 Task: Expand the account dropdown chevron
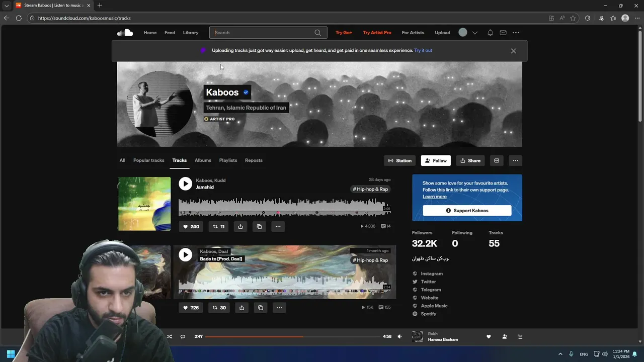(474, 33)
